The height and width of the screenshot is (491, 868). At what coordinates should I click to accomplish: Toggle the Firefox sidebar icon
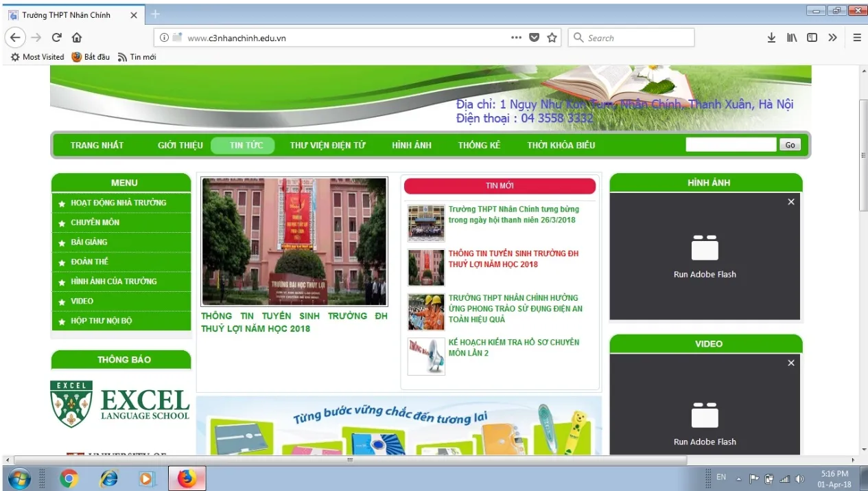pos(812,38)
